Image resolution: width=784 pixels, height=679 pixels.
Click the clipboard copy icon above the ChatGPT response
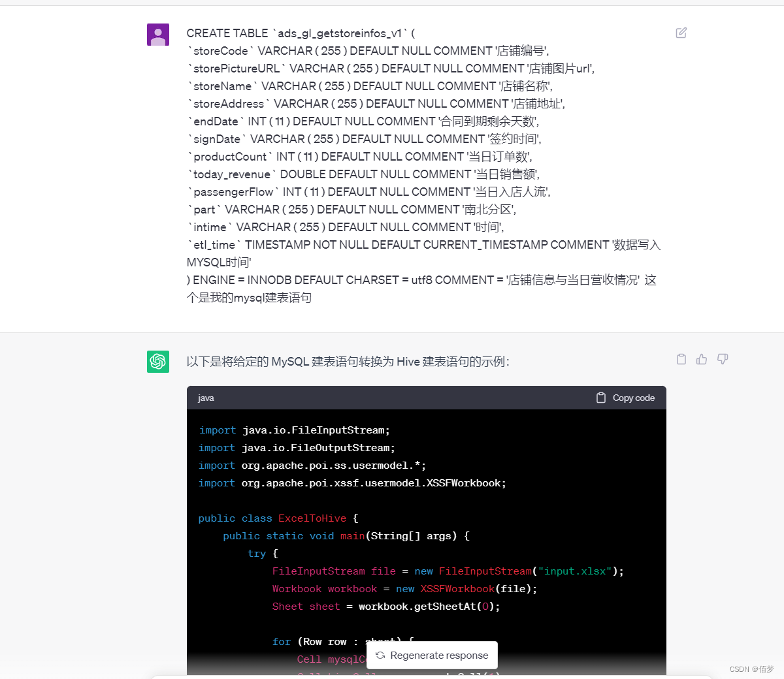click(x=681, y=358)
